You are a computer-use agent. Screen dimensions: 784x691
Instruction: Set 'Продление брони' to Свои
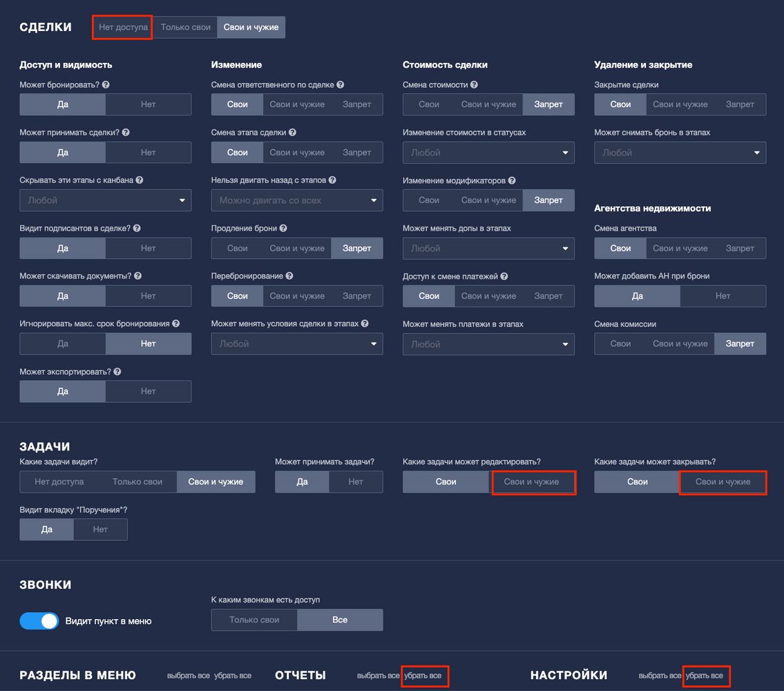[237, 247]
